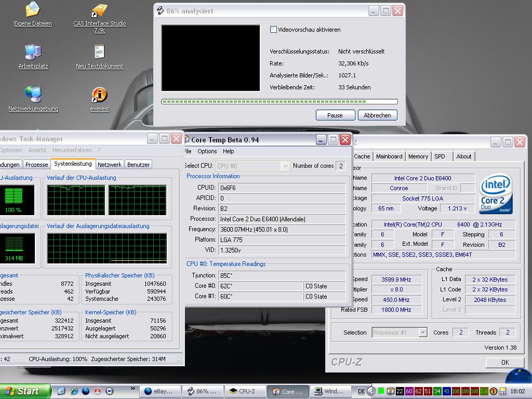Expand hidden system tray icons arrow
This screenshot has height=399, width=532.
pos(371,391)
